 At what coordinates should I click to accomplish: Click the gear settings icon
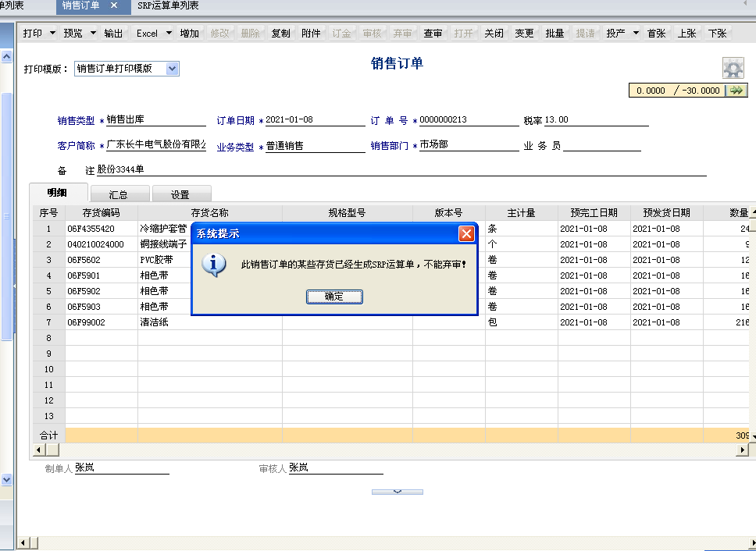click(x=733, y=68)
